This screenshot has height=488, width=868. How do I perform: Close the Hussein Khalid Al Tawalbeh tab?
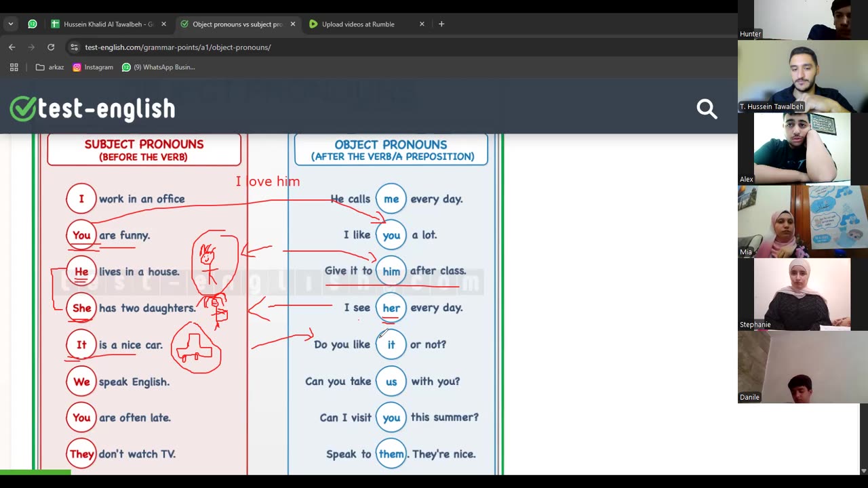point(163,24)
